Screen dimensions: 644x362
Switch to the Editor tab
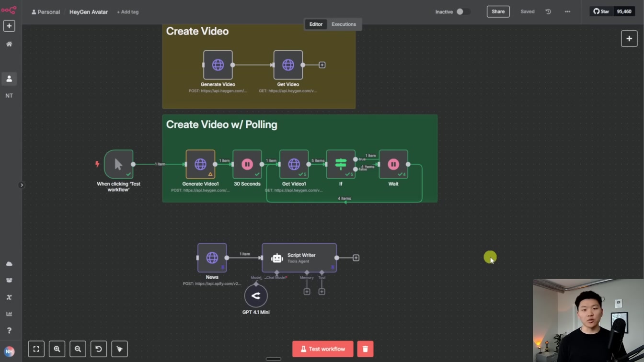click(316, 24)
